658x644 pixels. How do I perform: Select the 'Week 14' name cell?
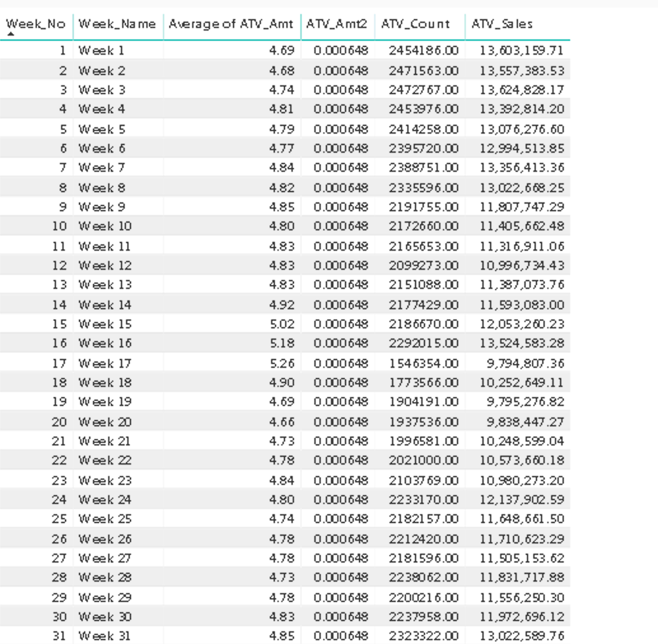[x=105, y=305]
